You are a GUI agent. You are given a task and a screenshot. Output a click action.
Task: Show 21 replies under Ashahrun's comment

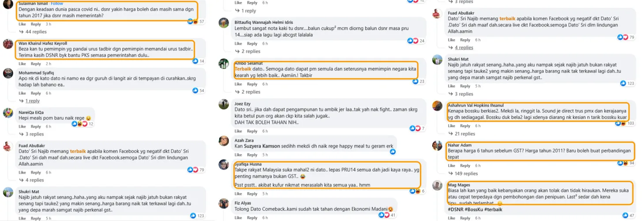pos(463,134)
